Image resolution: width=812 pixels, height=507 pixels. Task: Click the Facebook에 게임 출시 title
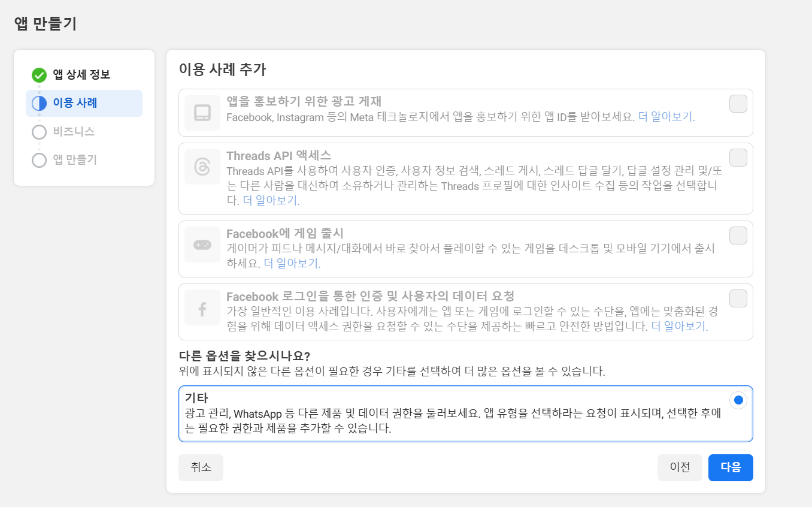coord(285,233)
